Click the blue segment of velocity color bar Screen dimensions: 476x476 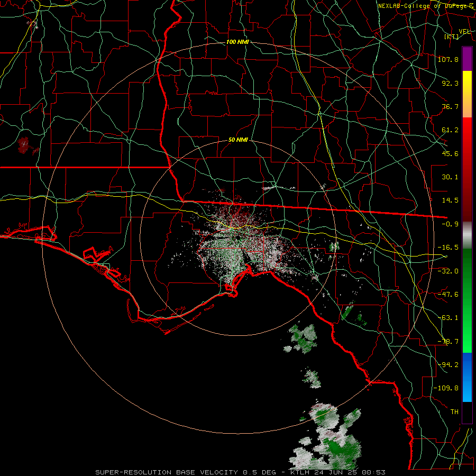pos(467,377)
